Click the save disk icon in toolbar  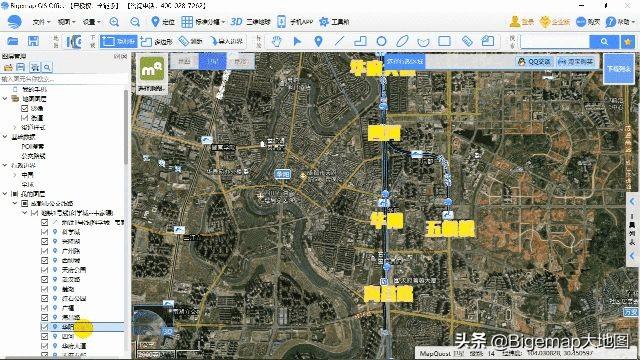coord(33,41)
